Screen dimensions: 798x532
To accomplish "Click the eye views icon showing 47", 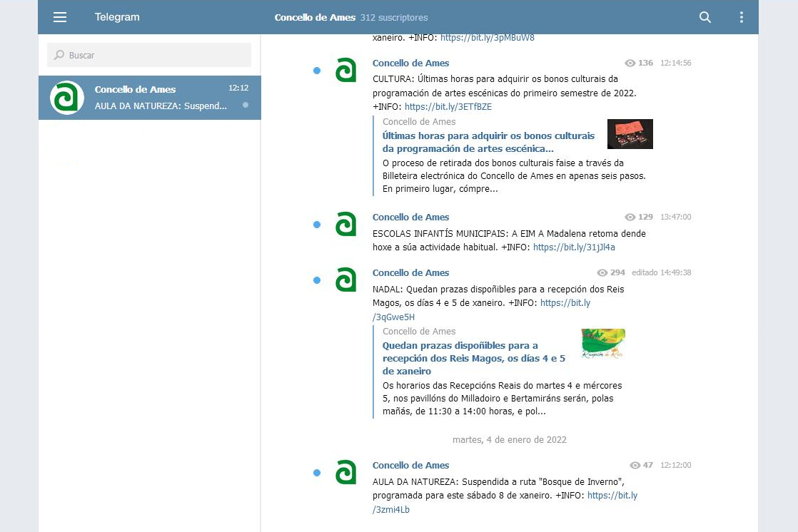I will (x=635, y=466).
